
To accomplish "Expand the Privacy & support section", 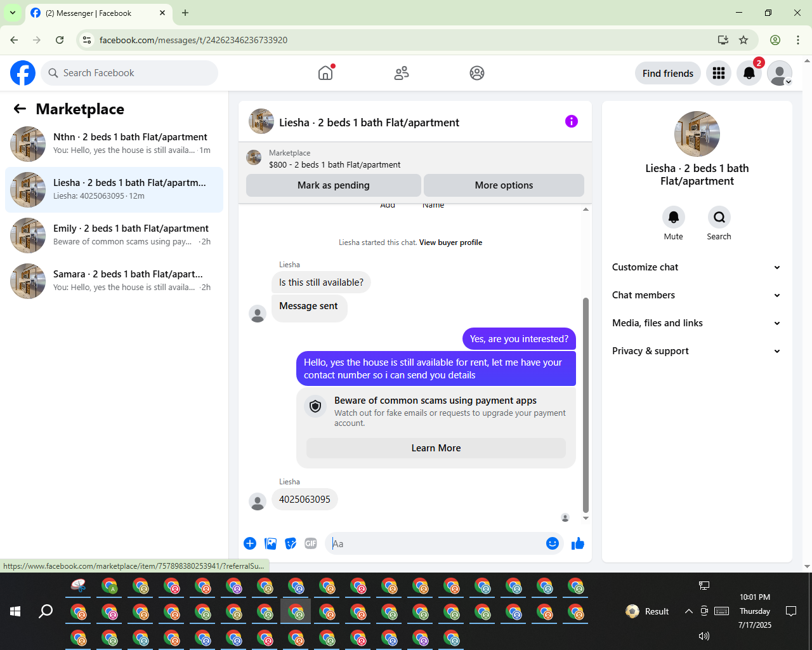I will 697,351.
